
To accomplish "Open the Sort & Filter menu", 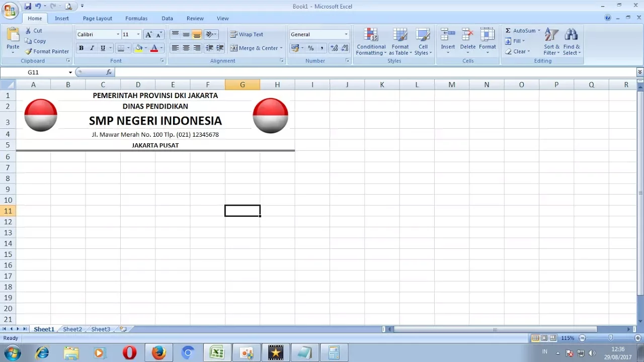I will [x=551, y=42].
